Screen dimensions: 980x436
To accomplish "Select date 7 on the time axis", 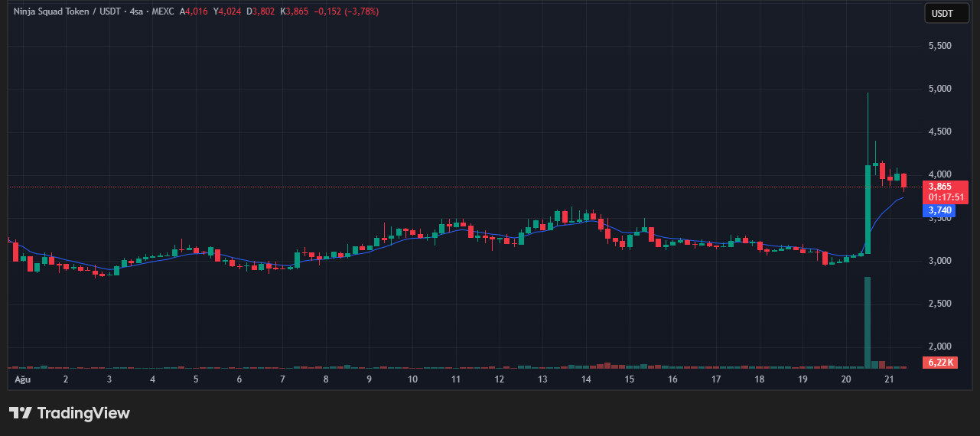I will tap(282, 379).
